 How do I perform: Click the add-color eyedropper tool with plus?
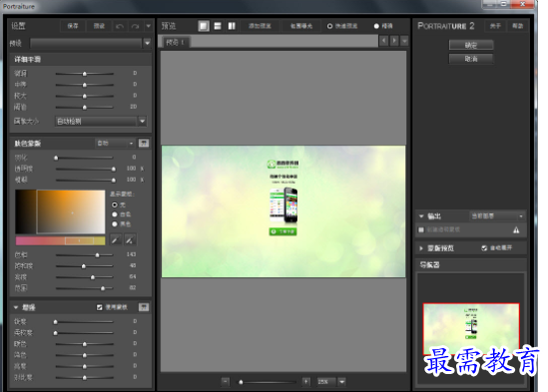(130, 239)
